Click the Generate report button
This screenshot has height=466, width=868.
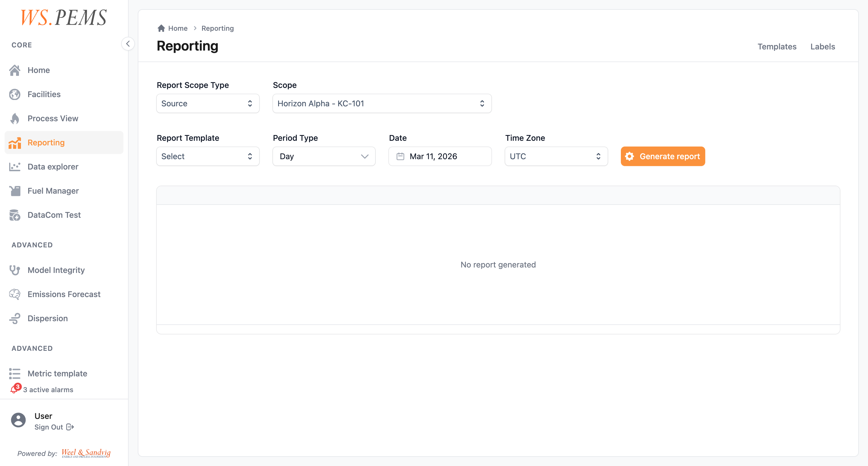(663, 157)
